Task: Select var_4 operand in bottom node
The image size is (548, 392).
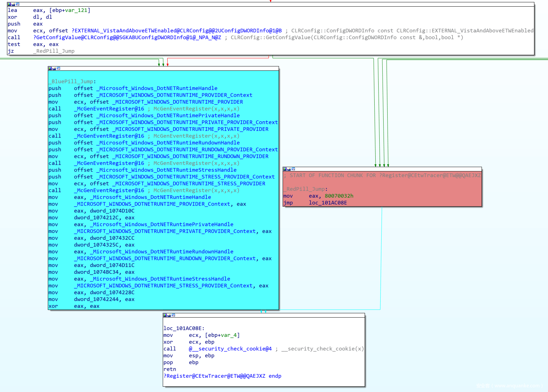Action: 229,335
